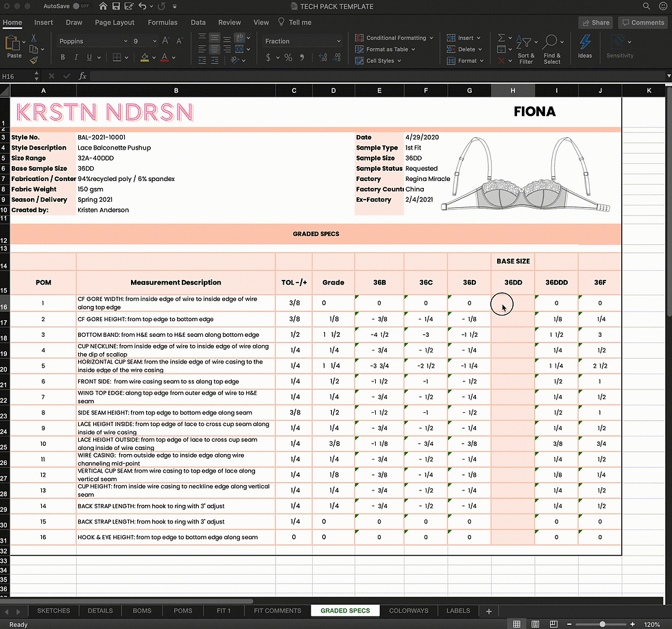The height and width of the screenshot is (629, 672).
Task: Align cell text to the left
Action: pos(202,49)
